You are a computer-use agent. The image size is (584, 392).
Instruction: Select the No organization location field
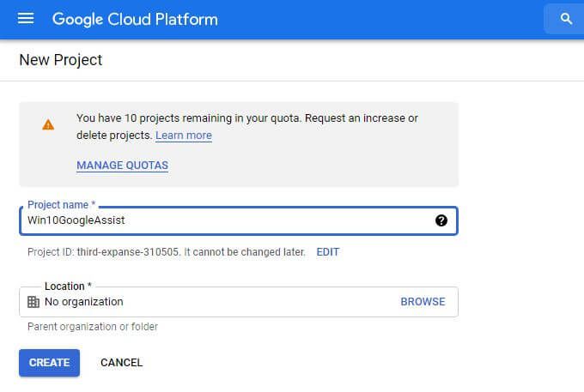pyautogui.click(x=239, y=302)
